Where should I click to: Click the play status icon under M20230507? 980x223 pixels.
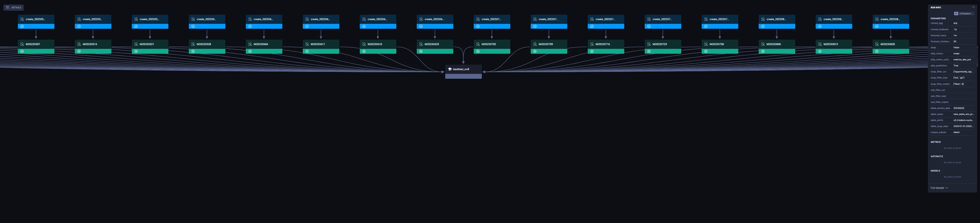(22, 51)
